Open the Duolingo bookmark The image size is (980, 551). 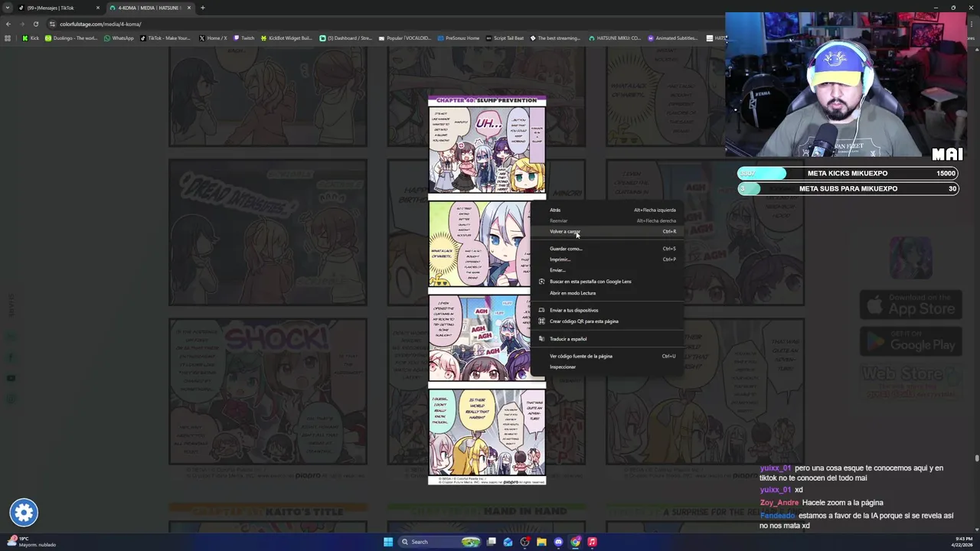71,38
